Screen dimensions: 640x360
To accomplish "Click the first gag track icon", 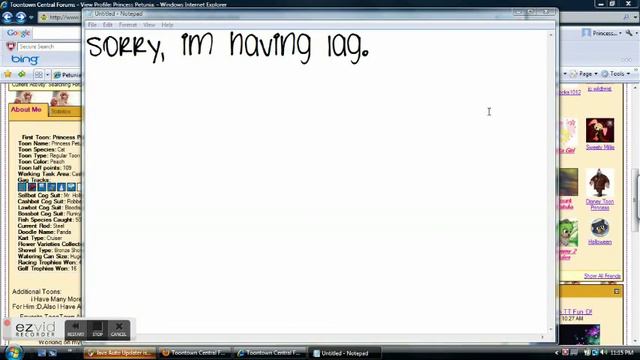I will 22,187.
